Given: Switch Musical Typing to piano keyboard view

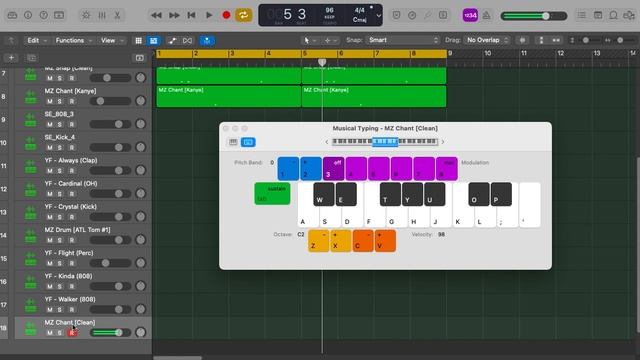Looking at the screenshot, I should click(x=233, y=142).
